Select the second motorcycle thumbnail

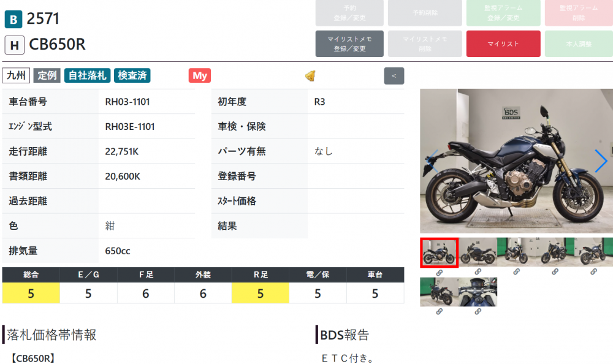point(478,252)
